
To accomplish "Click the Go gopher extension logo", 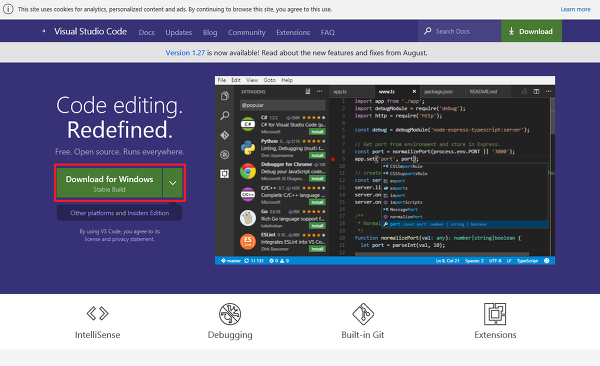I will click(248, 218).
